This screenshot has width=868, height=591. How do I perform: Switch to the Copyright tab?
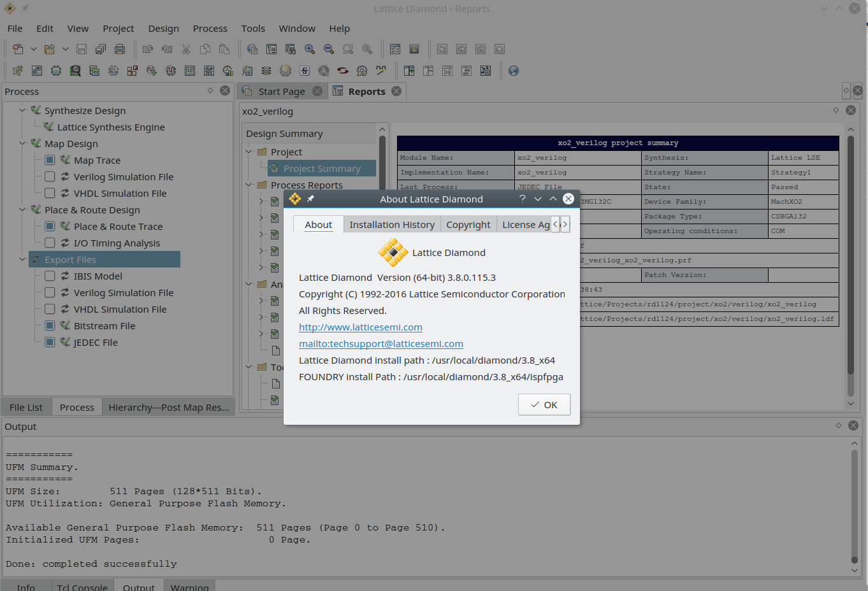click(468, 225)
